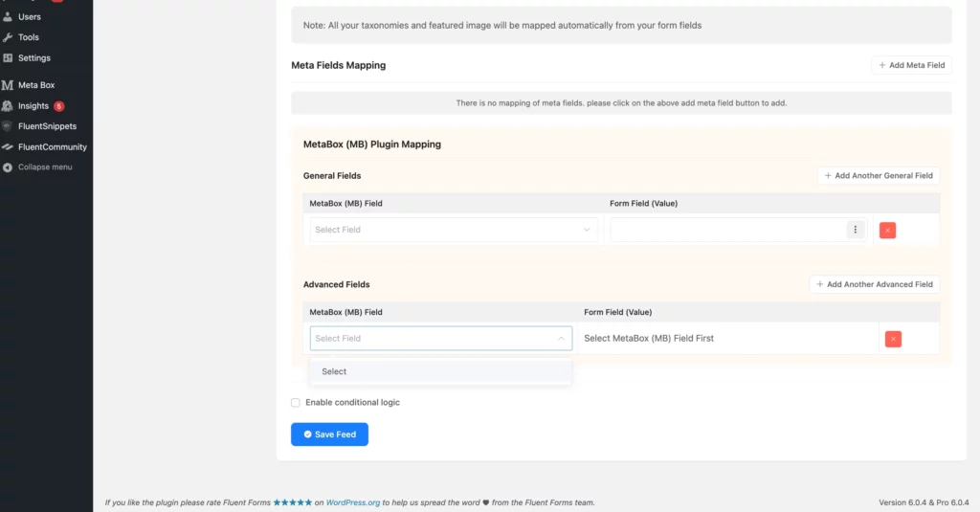Open Advanced Fields Select Field dropdown
This screenshot has height=512, width=980.
click(x=441, y=338)
